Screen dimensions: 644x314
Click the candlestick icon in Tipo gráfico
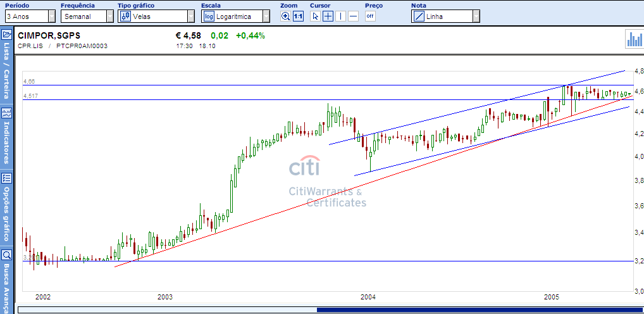tap(126, 16)
